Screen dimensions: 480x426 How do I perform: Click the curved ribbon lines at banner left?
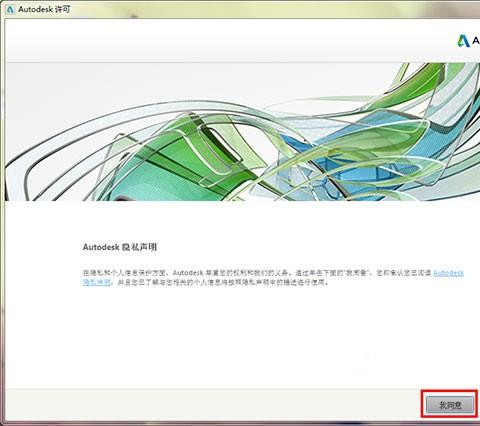tap(50, 157)
